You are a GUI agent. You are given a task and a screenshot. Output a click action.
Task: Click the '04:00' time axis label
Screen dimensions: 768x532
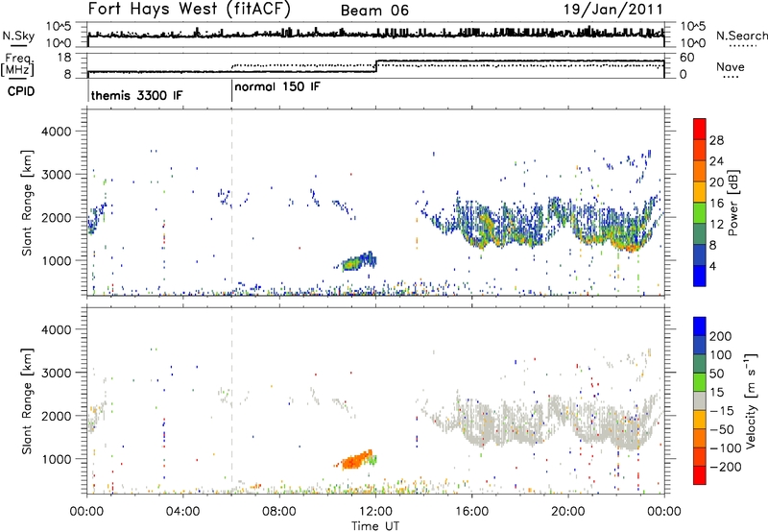tap(182, 512)
